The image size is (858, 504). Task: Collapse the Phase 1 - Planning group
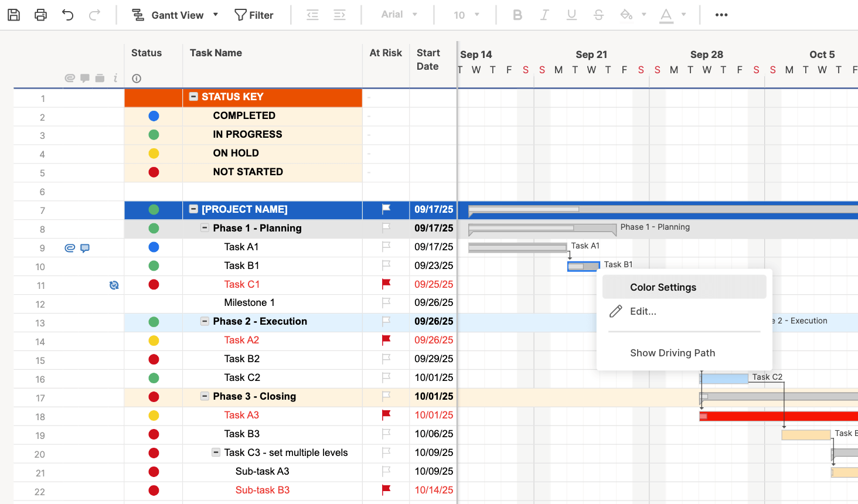point(205,228)
